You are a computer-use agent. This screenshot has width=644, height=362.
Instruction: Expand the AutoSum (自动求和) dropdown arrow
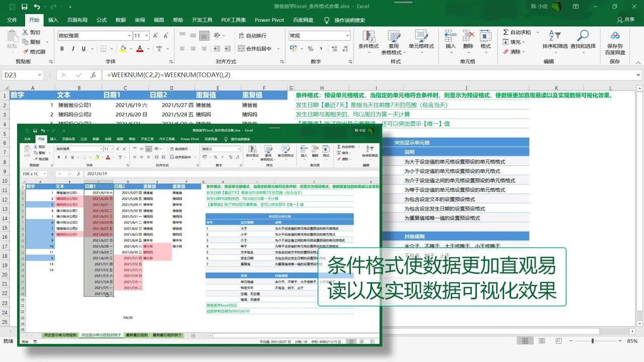(x=537, y=32)
